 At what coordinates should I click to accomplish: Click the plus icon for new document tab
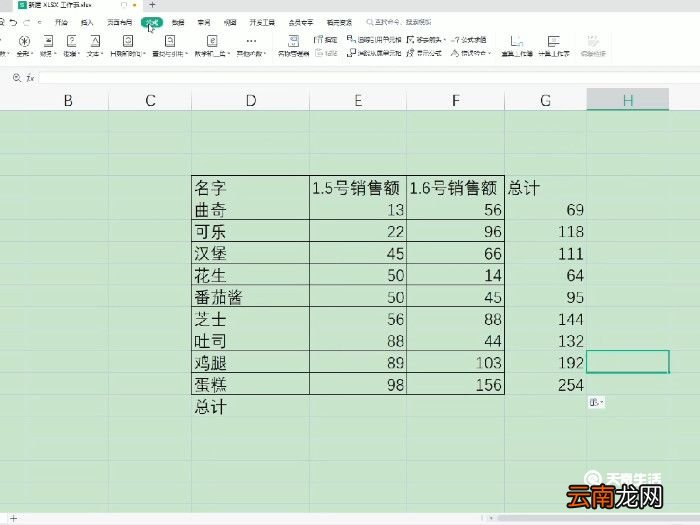point(152,5)
